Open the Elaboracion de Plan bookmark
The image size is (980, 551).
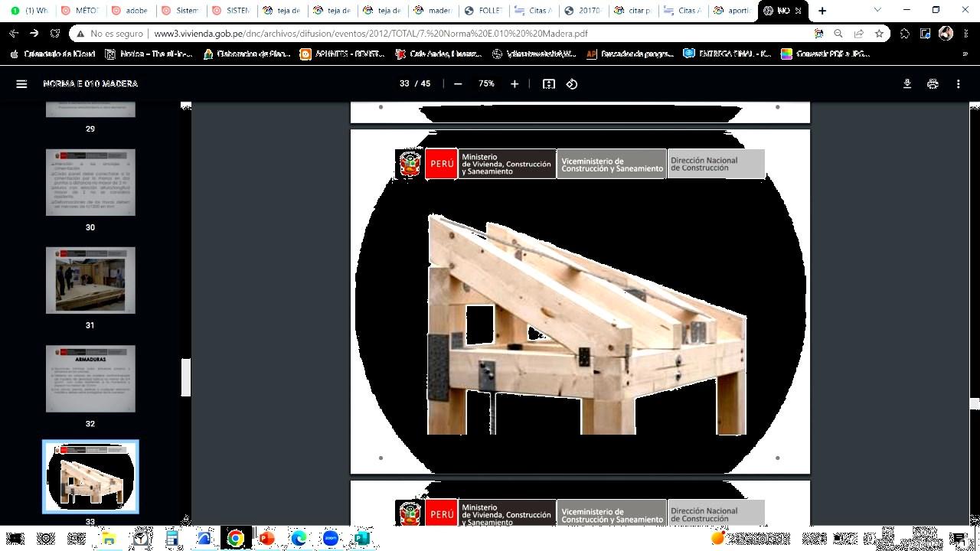247,54
